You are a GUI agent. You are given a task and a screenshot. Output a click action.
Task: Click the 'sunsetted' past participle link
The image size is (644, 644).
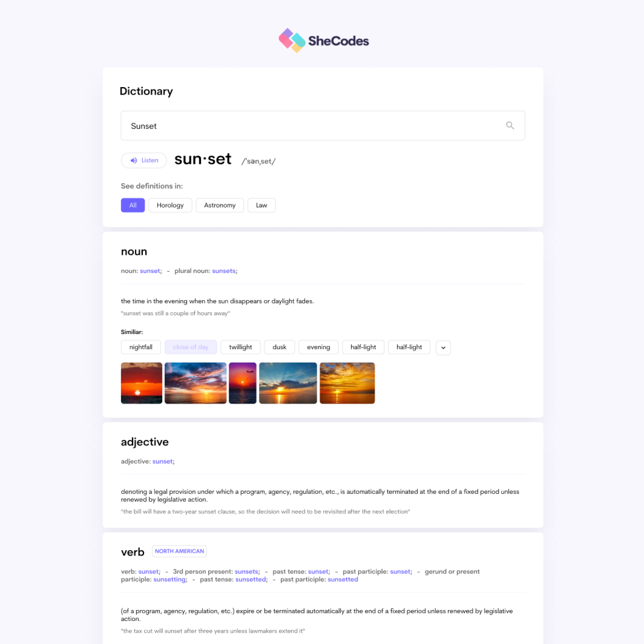pos(342,579)
